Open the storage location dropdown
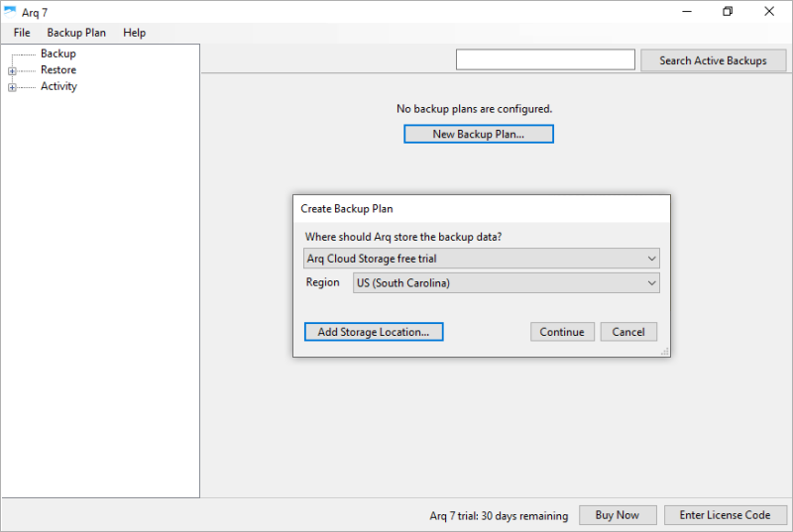793x532 pixels. coord(482,259)
